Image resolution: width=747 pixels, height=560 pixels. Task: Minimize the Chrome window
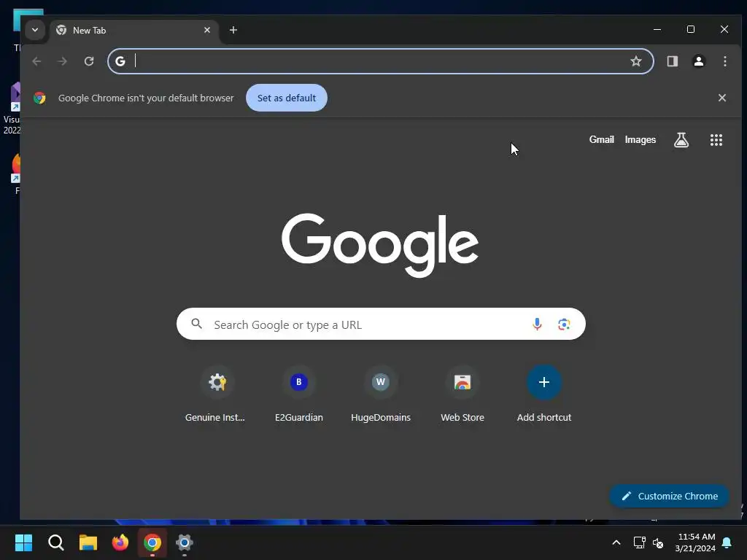click(x=657, y=29)
